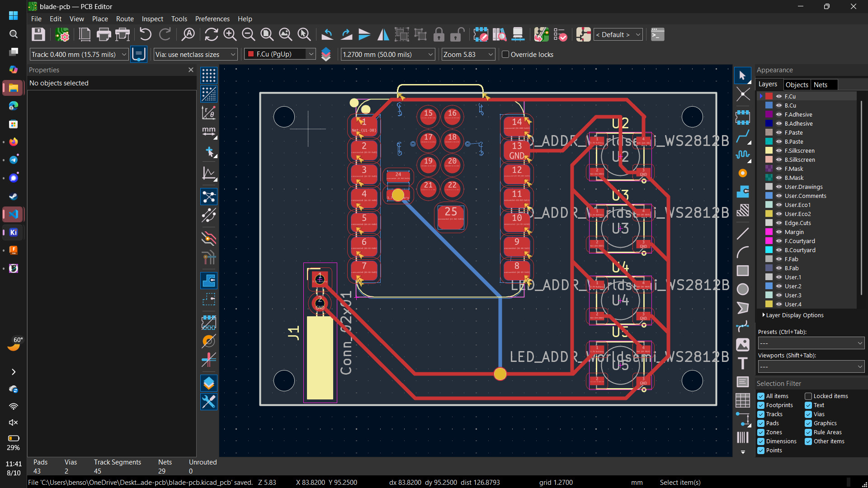This screenshot has height=488, width=868.
Task: Open the Zoom 5.83 dropdown
Action: (x=468, y=54)
